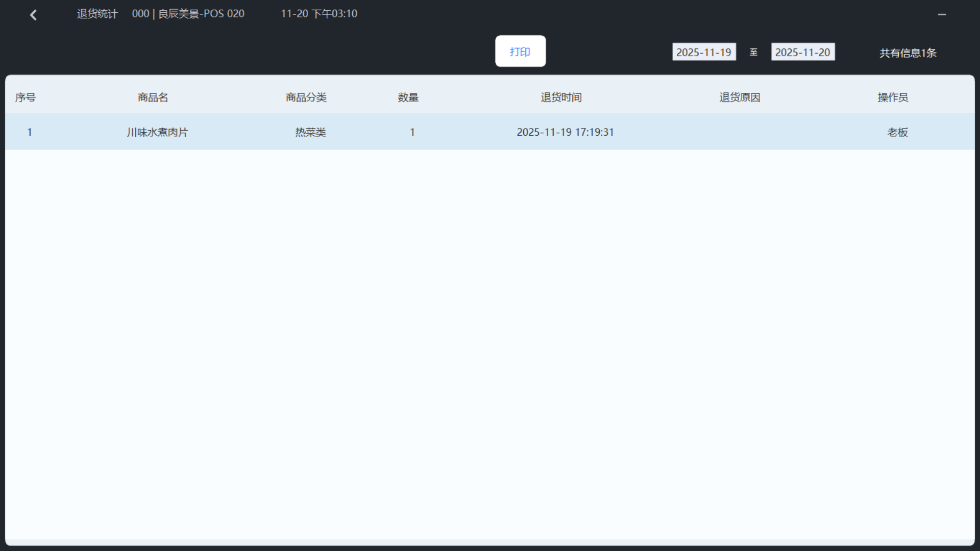
Task: Click the 热菜类 category cell
Action: 310,132
